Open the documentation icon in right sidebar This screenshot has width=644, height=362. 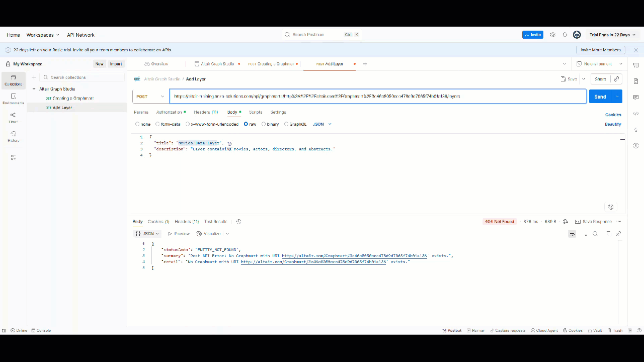[x=636, y=81]
